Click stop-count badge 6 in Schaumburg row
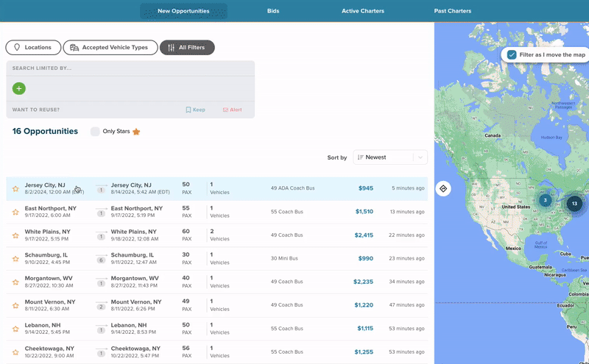The height and width of the screenshot is (364, 589). 101,260
